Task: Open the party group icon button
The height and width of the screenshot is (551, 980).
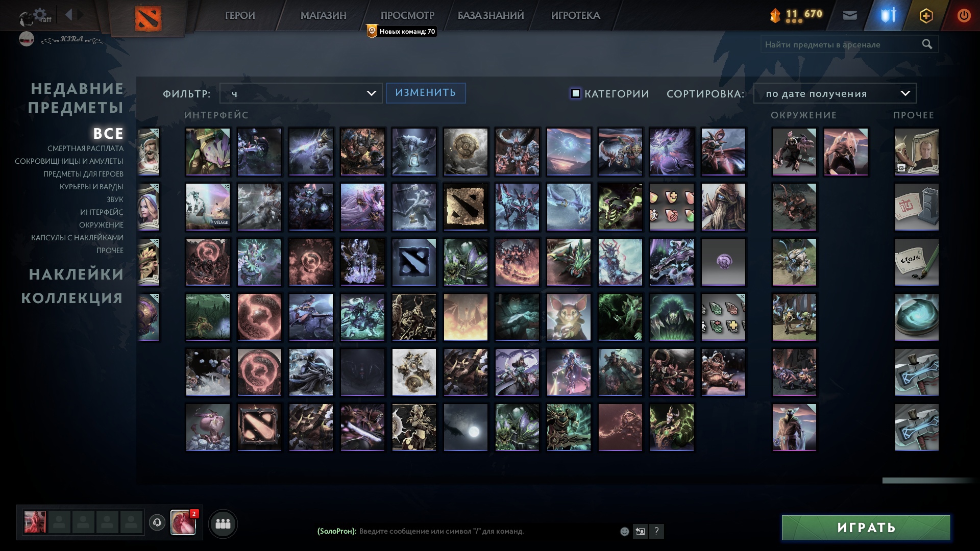Action: pyautogui.click(x=223, y=524)
